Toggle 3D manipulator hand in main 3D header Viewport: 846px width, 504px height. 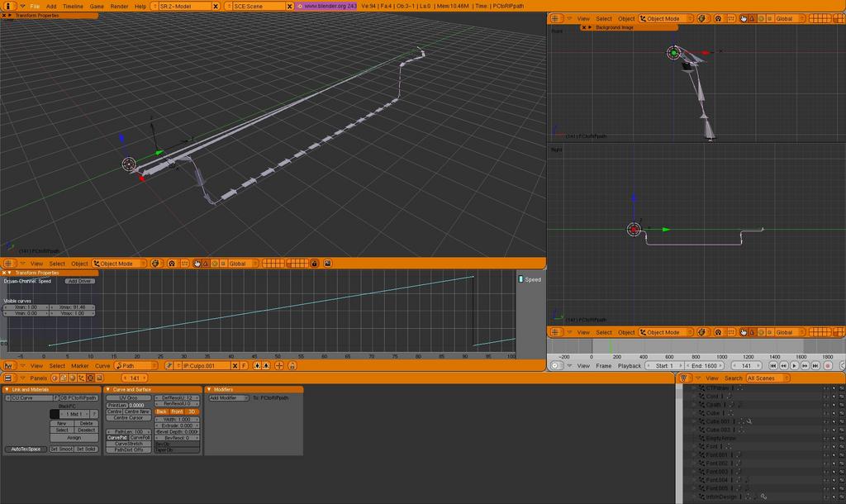click(x=197, y=264)
